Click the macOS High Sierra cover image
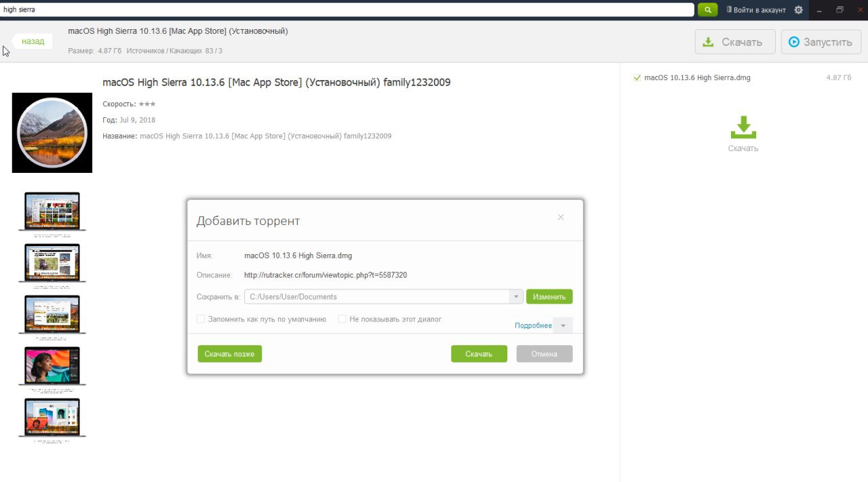The width and height of the screenshot is (868, 482). (x=52, y=133)
